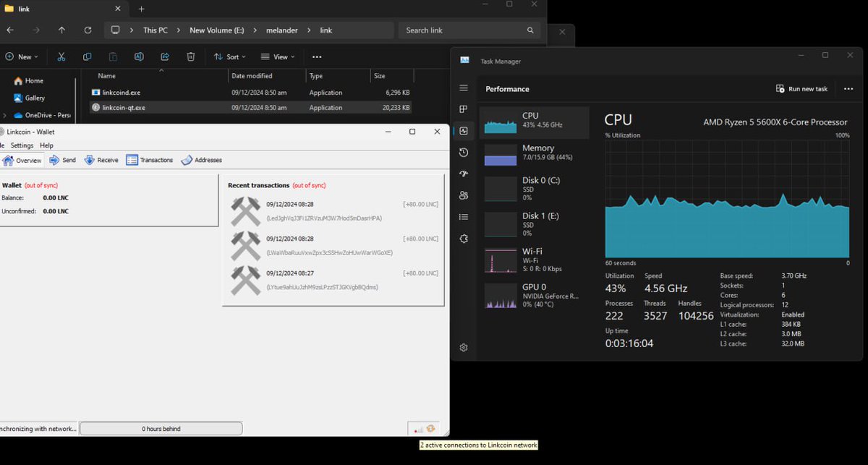This screenshot has height=465, width=868.
Task: Refresh the File Explorer folder view
Action: (x=88, y=30)
